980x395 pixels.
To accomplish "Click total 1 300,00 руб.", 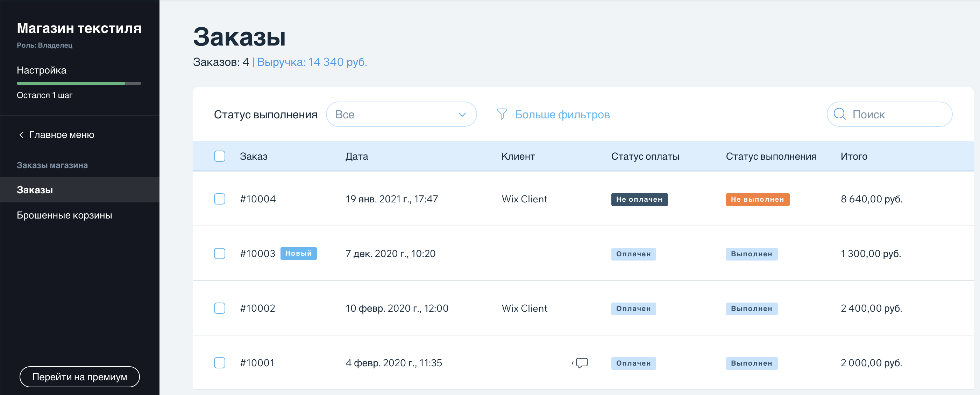I will (x=871, y=254).
